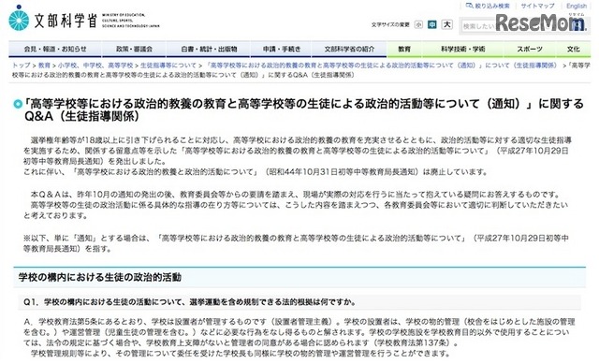This screenshot has height=364, width=599.
Task: Click the page title heading about Q&A
Action: pyautogui.click(x=303, y=109)
